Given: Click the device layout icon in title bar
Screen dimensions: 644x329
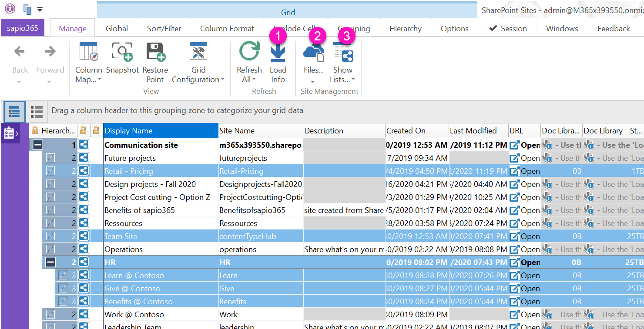Looking at the screenshot, I should (27, 9).
